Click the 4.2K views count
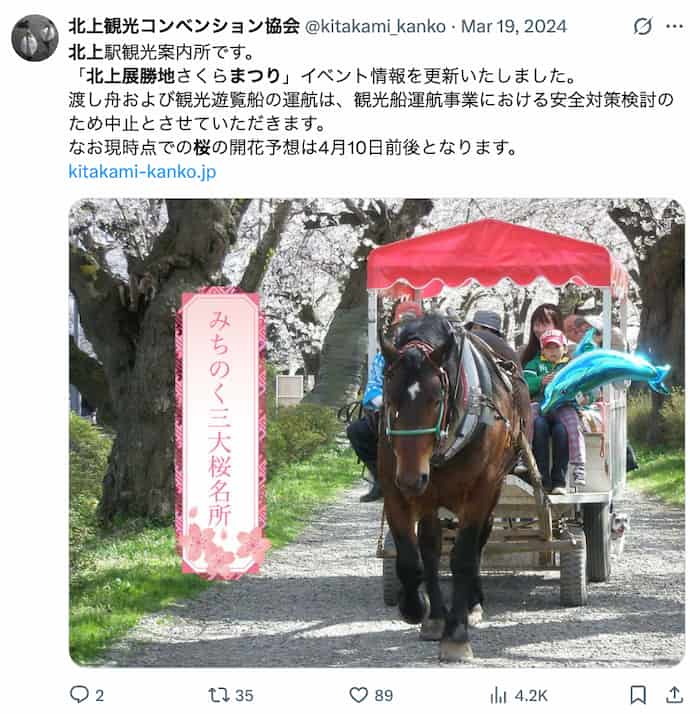 [x=531, y=695]
